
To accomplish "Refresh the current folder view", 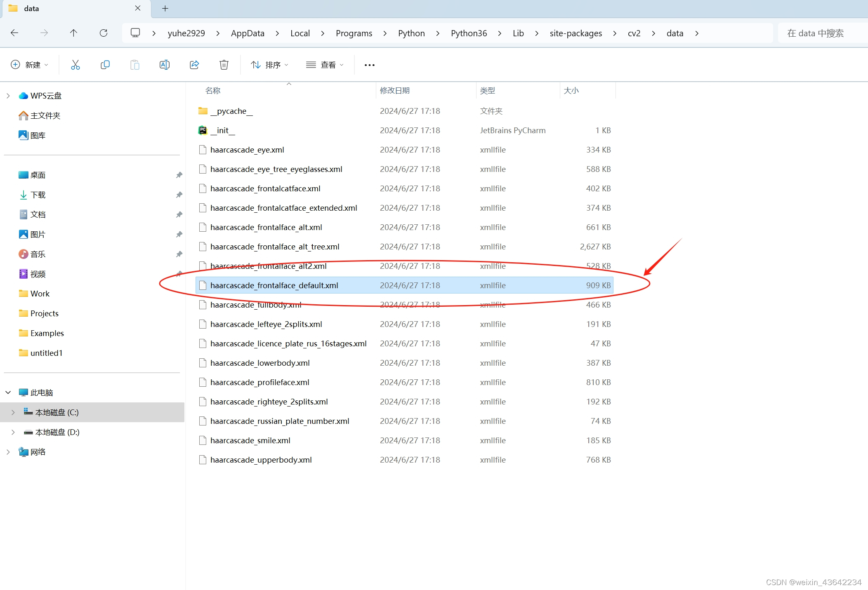I will 104,33.
